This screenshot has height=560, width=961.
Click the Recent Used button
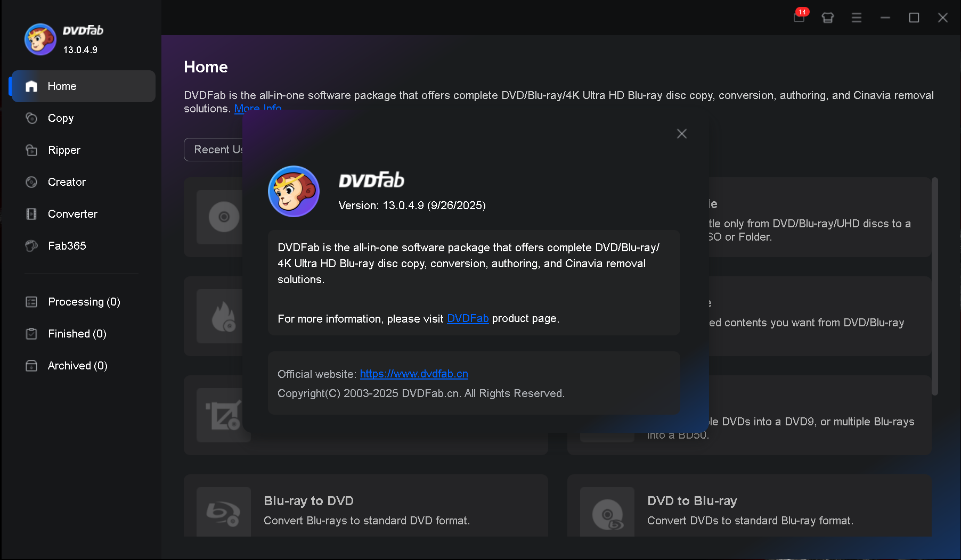214,150
